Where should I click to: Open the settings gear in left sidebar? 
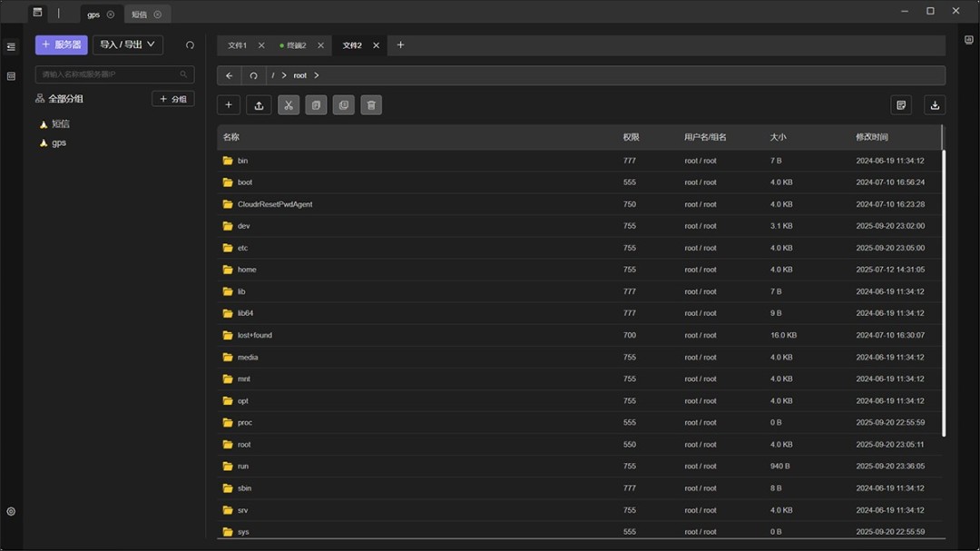click(11, 512)
